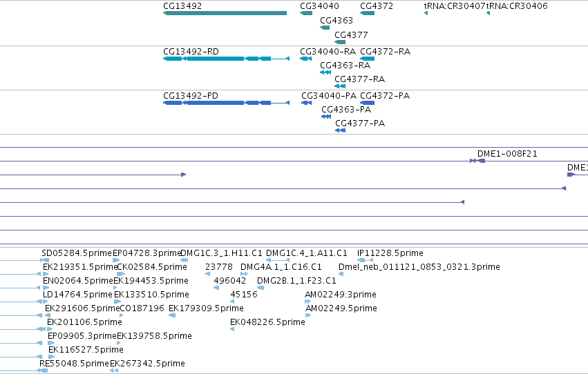Select the CG4377 gene feature
This screenshot has width=588, height=374.
340,42
